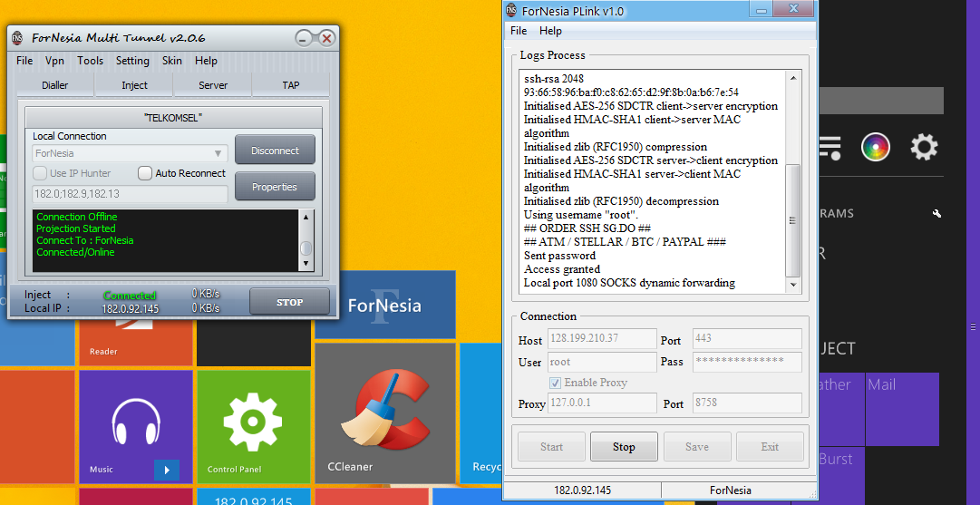Switch to the Dialler tab
Viewport: 980px width, 505px height.
coord(55,85)
